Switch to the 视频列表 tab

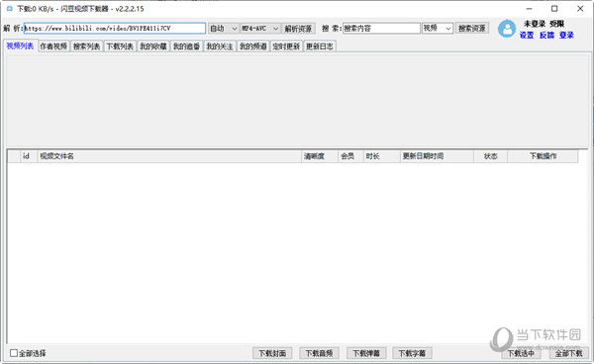click(x=20, y=46)
